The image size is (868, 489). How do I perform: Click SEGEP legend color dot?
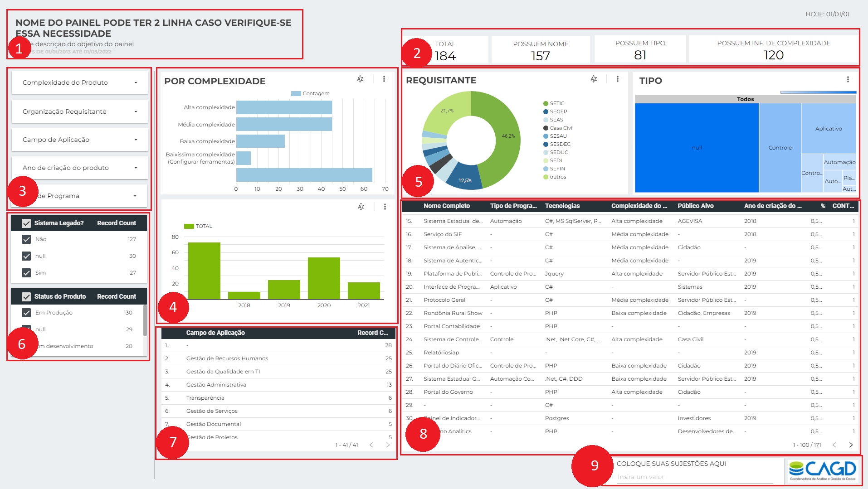(x=546, y=111)
